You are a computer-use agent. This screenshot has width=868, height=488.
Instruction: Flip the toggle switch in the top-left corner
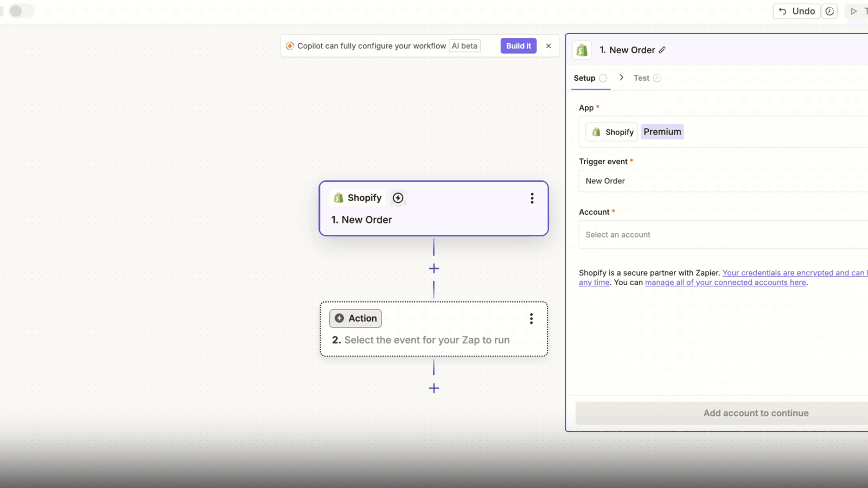click(22, 11)
